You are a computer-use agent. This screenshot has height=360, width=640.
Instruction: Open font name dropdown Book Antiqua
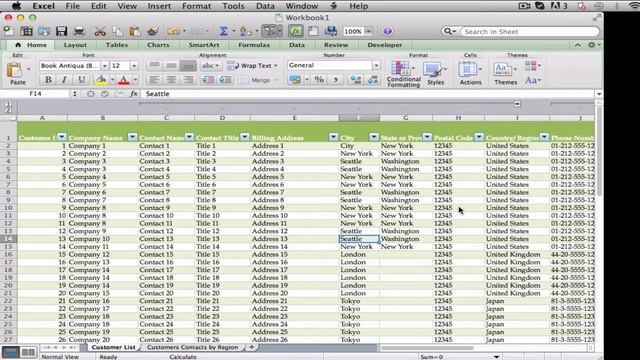pos(105,66)
